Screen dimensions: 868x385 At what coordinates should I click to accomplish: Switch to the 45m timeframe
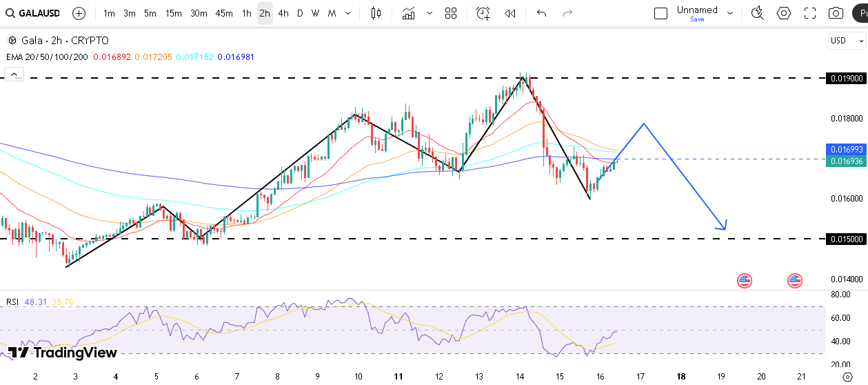tap(224, 13)
